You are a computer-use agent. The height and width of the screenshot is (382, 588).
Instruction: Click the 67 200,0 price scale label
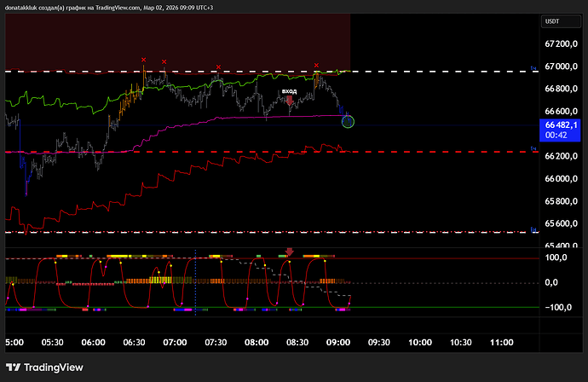point(562,43)
